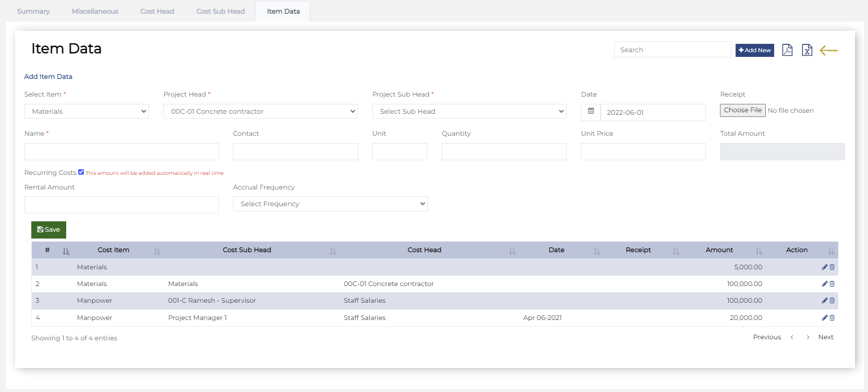
Task: Click Choose File for Receipt
Action: [x=742, y=110]
